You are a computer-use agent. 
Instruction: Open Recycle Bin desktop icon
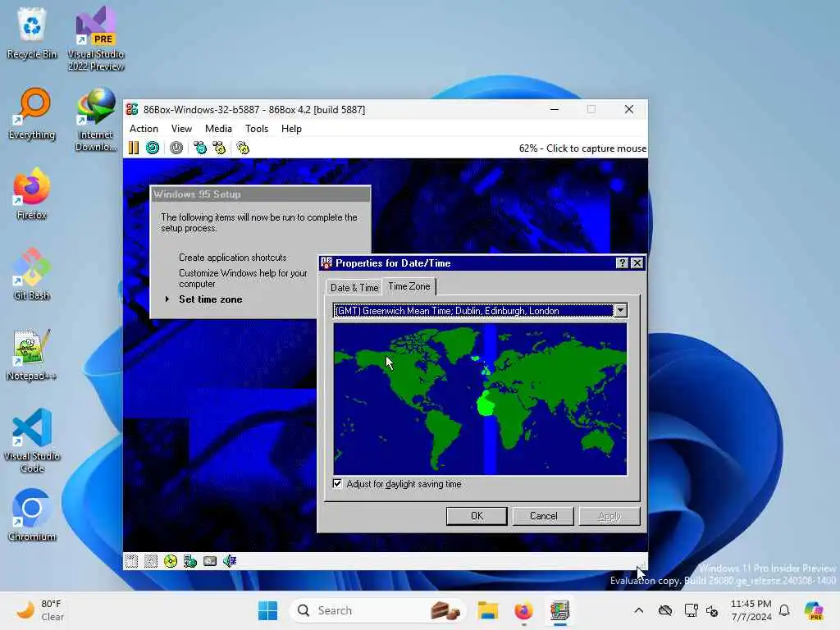(x=32, y=34)
